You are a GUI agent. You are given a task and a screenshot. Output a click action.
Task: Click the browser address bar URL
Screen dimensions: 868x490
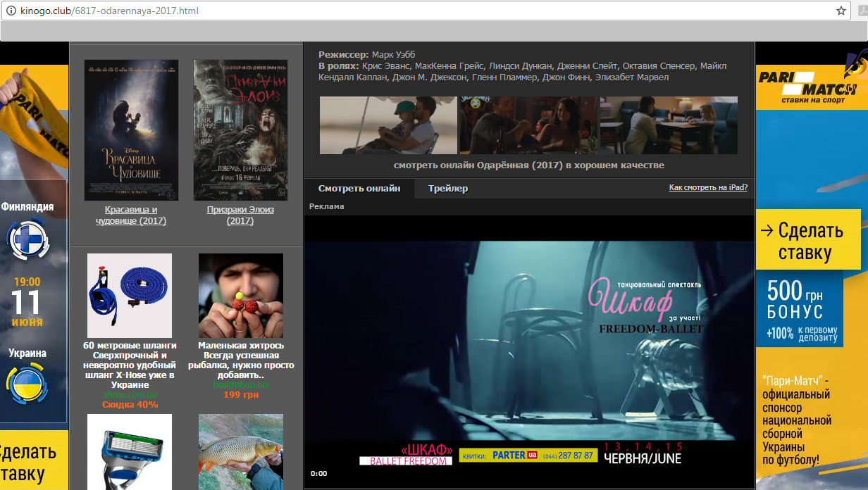click(x=110, y=11)
